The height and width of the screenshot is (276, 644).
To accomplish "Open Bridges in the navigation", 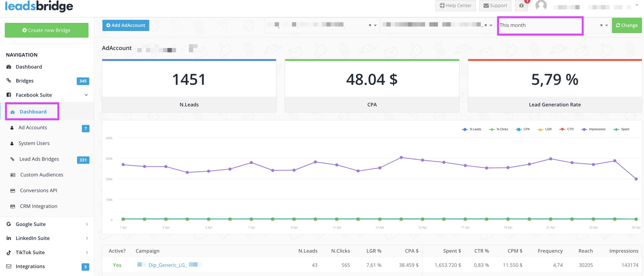I will point(25,81).
